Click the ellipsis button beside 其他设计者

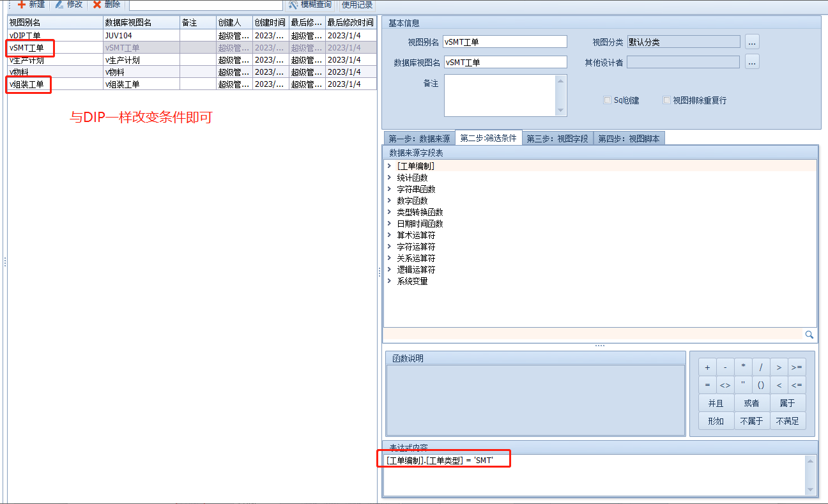coord(752,62)
